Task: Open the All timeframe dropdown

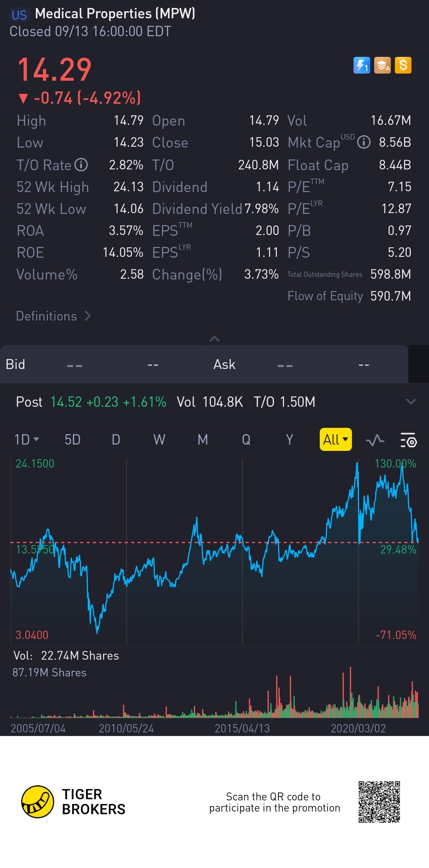Action: tap(335, 440)
